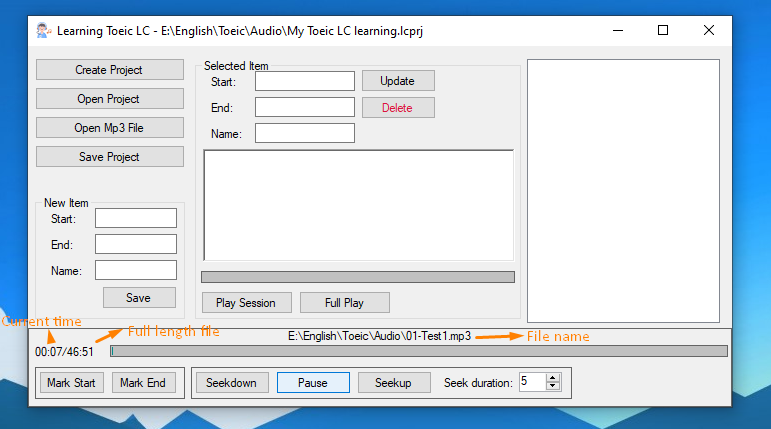Click inside the session items list box
The height and width of the screenshot is (429, 771).
click(x=358, y=205)
